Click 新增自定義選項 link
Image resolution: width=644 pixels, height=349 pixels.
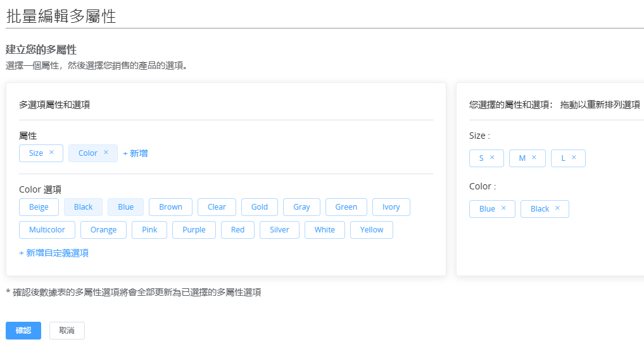[54, 253]
